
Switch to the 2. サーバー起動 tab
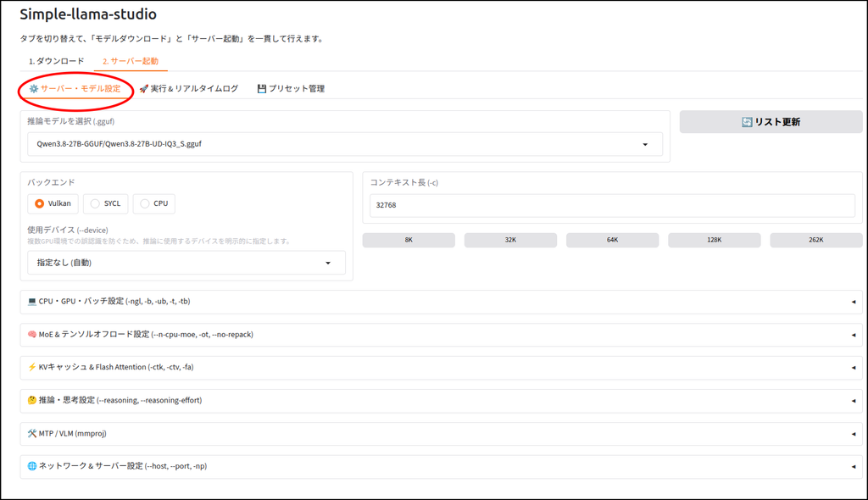[131, 61]
